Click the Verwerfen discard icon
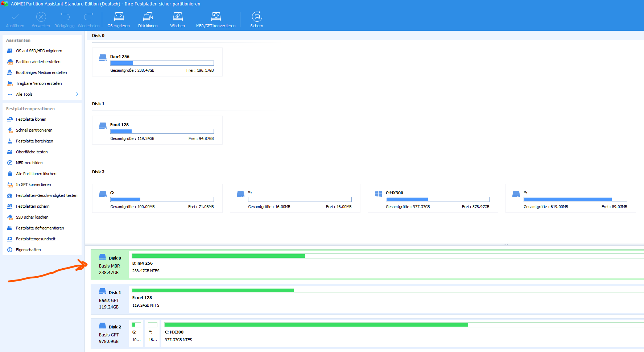 point(41,17)
